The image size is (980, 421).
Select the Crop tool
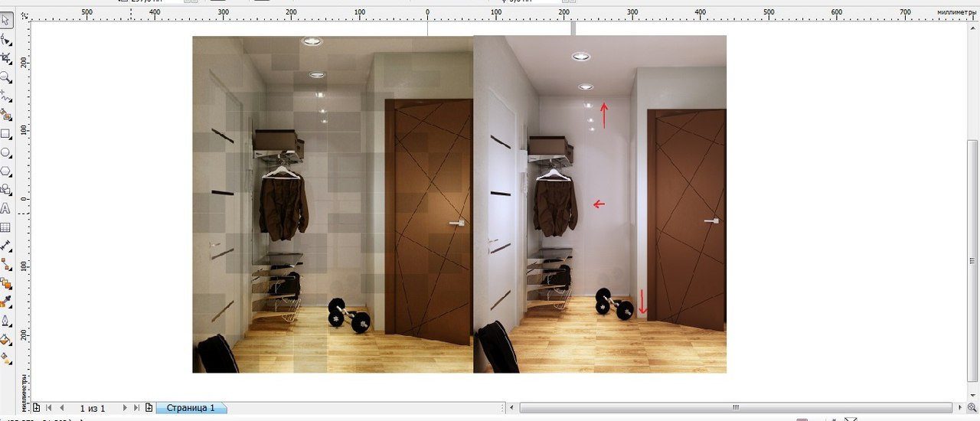[6, 58]
